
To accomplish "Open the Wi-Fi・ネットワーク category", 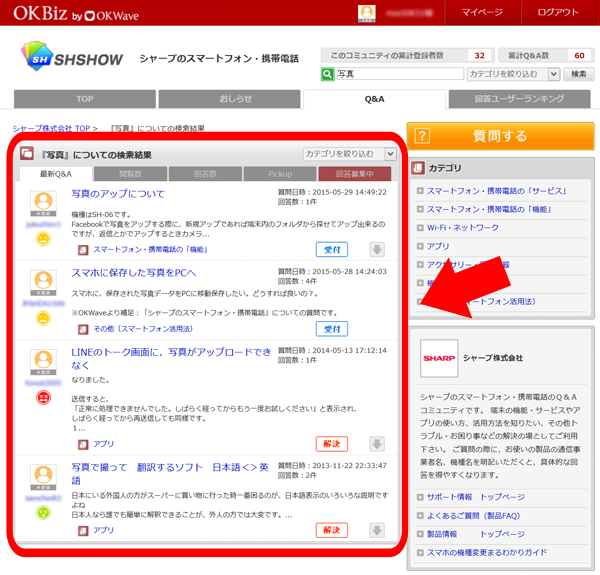I will click(462, 227).
